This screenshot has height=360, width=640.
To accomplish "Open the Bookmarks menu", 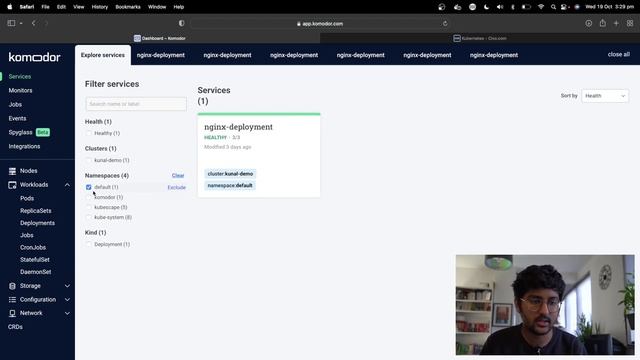I will click(x=128, y=7).
